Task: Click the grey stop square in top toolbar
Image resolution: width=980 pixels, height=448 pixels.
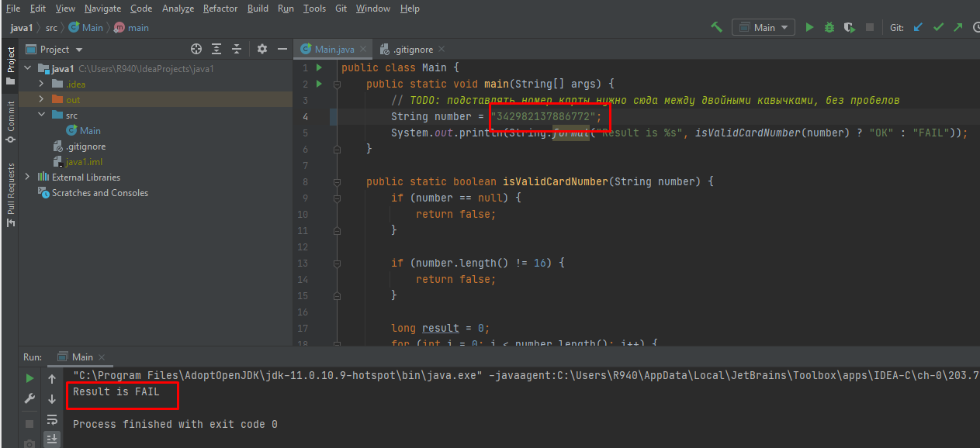Action: coord(870,27)
